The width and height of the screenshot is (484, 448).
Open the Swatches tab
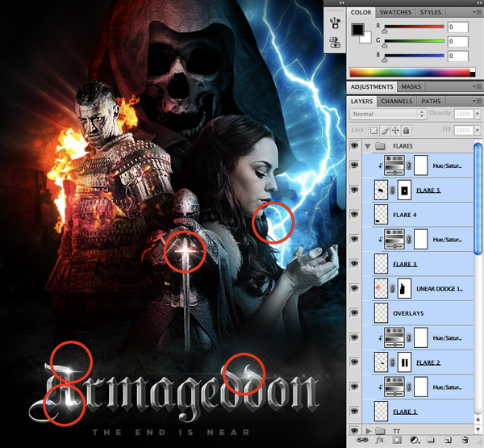click(396, 13)
